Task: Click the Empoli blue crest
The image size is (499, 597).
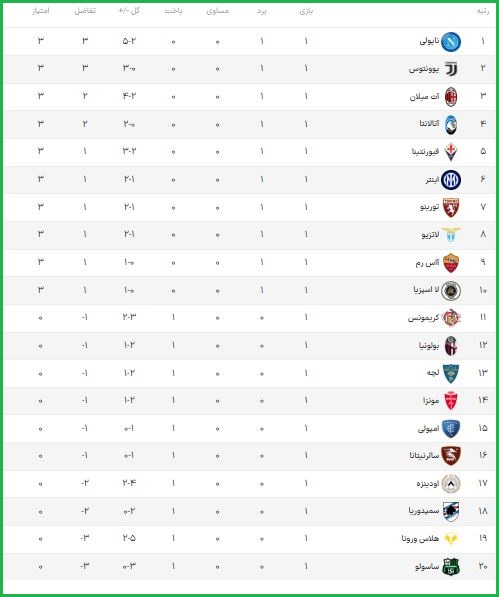Action: pyautogui.click(x=451, y=429)
